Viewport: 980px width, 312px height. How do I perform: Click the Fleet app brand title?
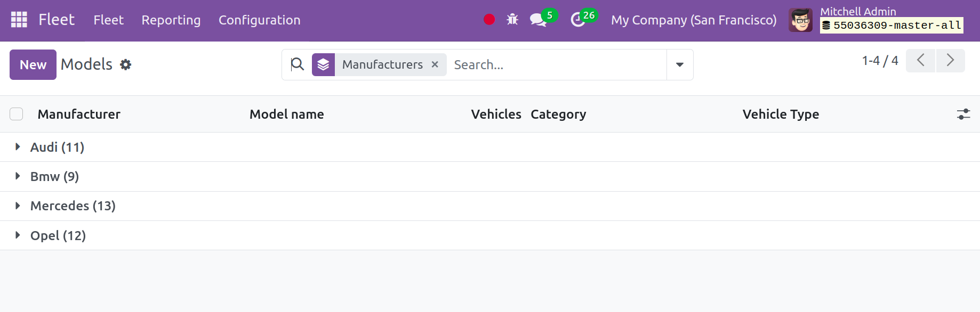pyautogui.click(x=57, y=20)
